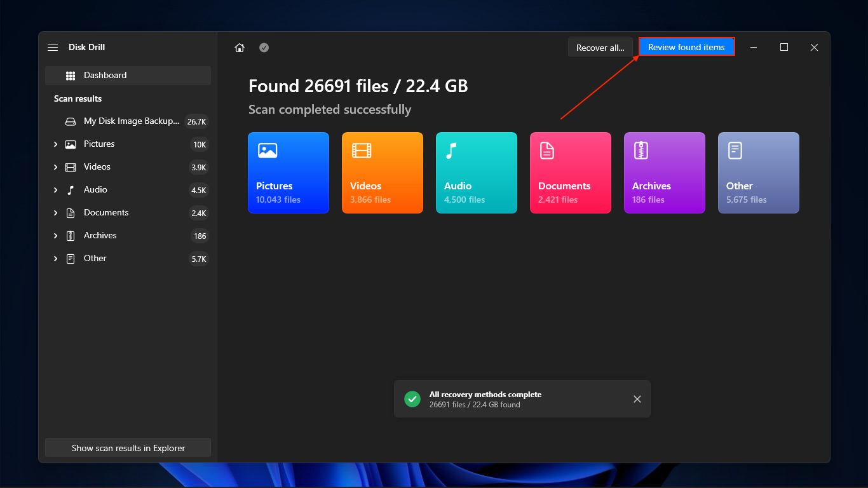Click the home icon in toolbar
Image resolution: width=868 pixels, height=488 pixels.
240,48
